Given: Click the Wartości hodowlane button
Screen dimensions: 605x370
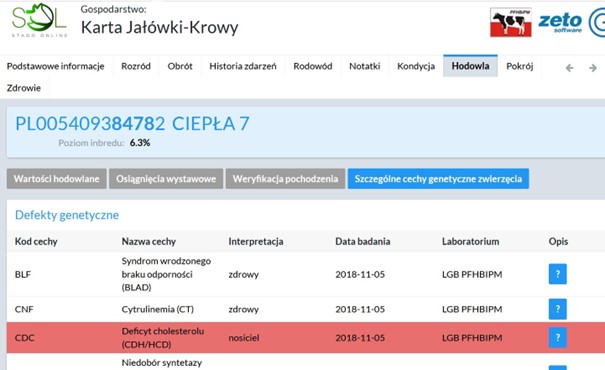Looking at the screenshot, I should [56, 179].
